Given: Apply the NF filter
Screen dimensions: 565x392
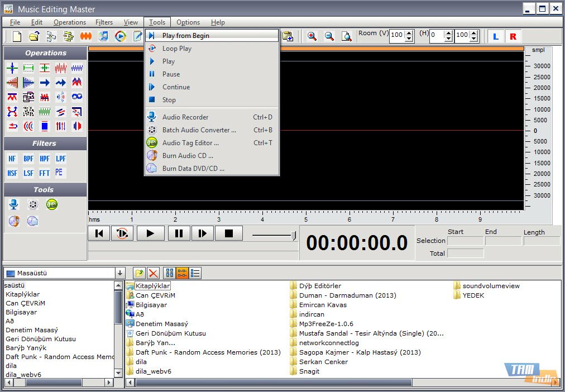Looking at the screenshot, I should click(12, 159).
